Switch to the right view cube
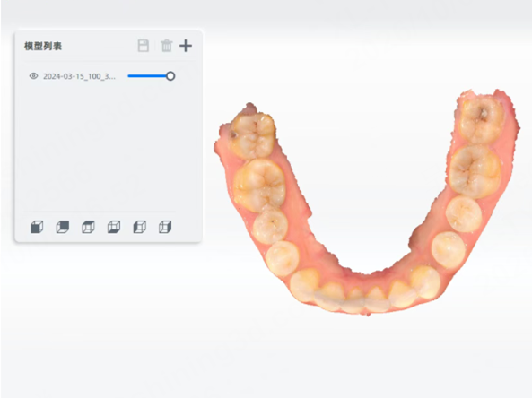 165,227
